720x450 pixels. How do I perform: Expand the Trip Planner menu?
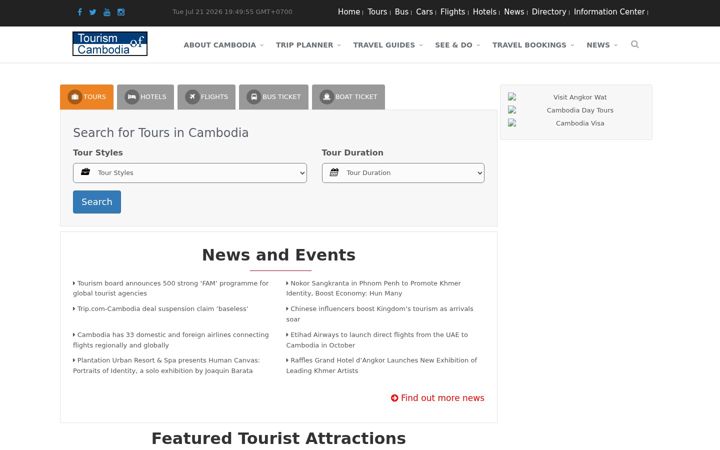click(308, 45)
